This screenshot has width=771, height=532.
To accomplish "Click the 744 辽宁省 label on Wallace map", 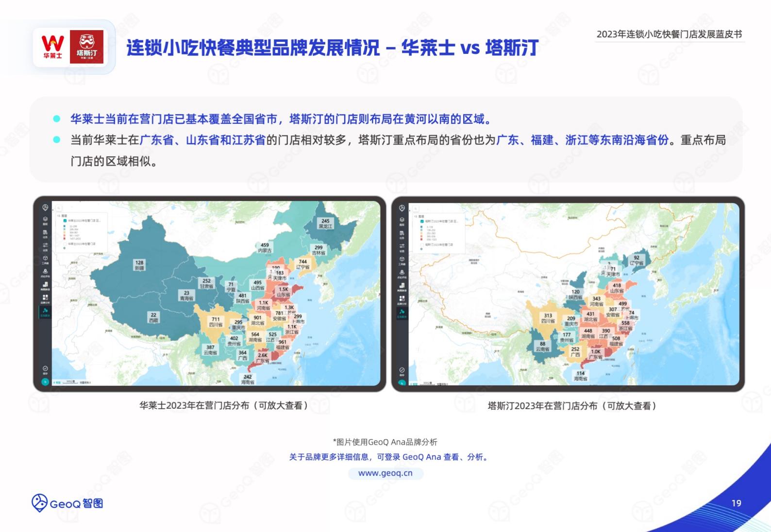I will click(302, 264).
